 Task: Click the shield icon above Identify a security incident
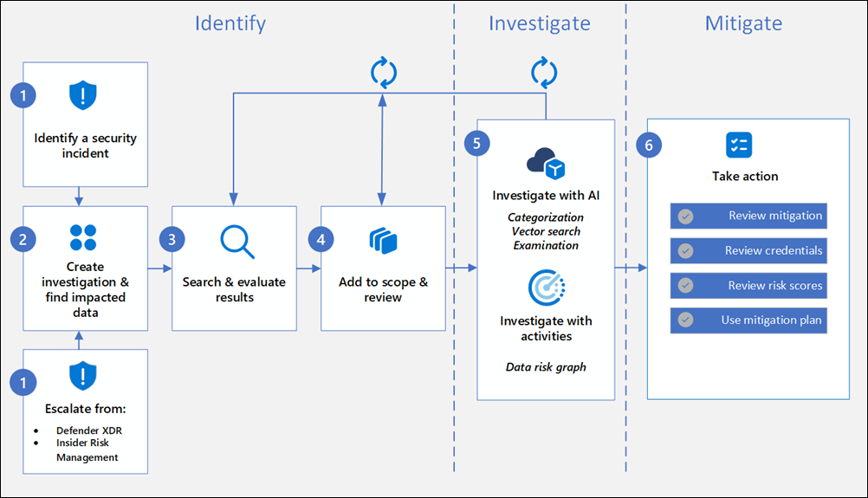[83, 95]
